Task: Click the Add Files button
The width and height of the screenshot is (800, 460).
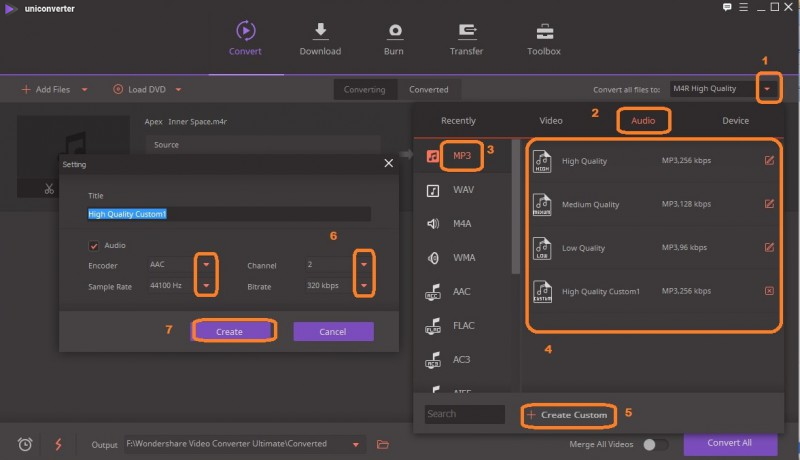Action: tap(45, 90)
